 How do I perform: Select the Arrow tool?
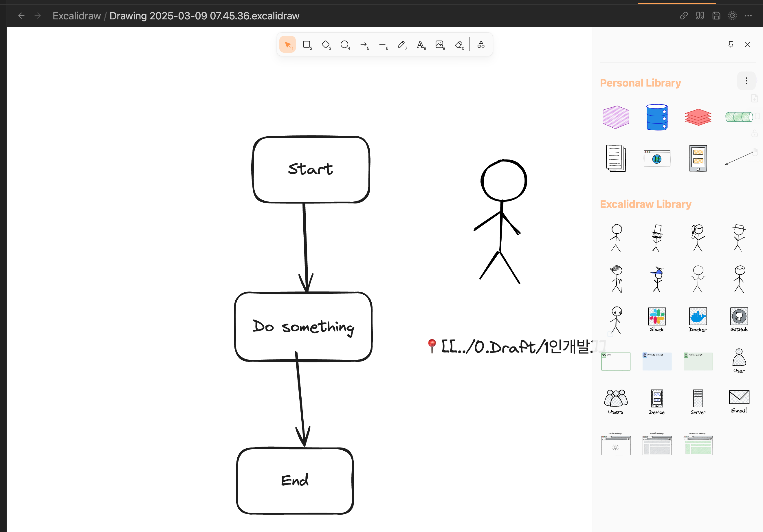click(x=364, y=45)
